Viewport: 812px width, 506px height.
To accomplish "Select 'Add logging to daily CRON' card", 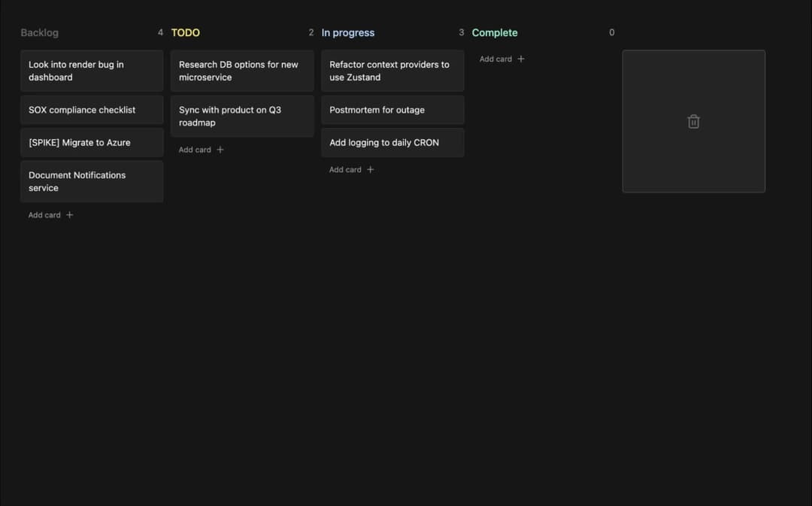I will coord(392,142).
